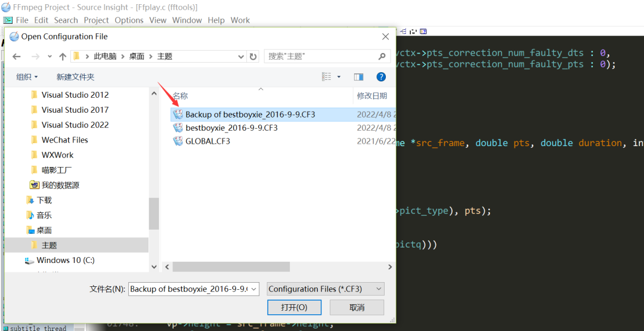Select Visual Studio 2012 folder in tree
This screenshot has width=644, height=331.
click(76, 95)
